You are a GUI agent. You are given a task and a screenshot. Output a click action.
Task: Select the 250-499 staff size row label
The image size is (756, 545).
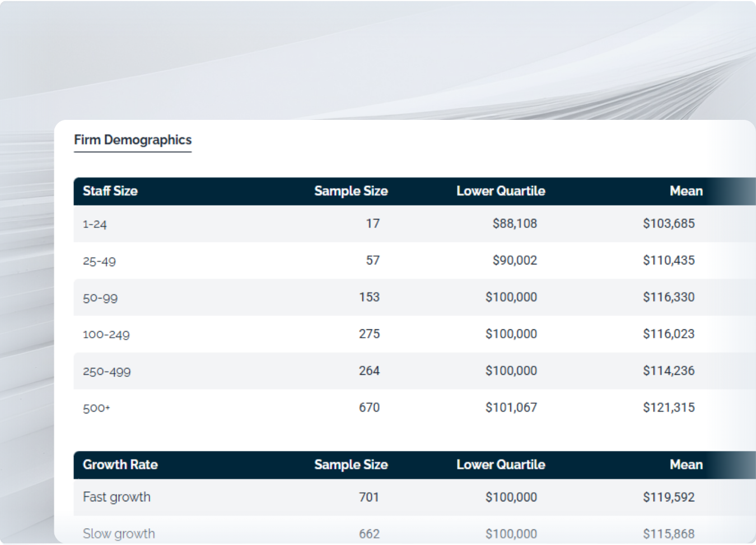pyautogui.click(x=106, y=371)
